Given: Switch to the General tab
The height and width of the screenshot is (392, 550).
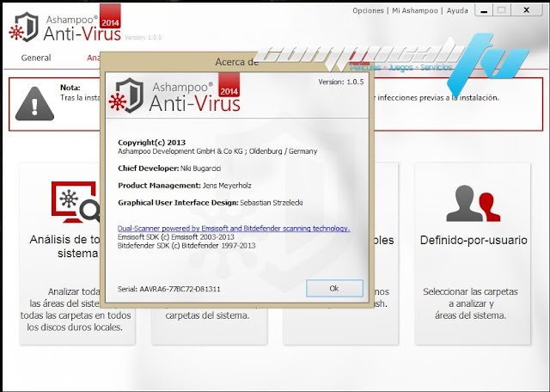Looking at the screenshot, I should (36, 58).
